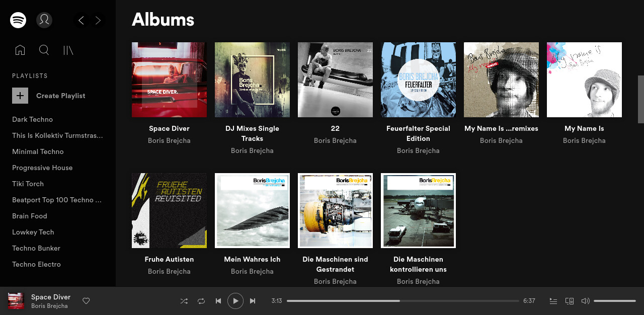Open Die Maschinen sind Gestrandet cover
644x315 pixels.
(335, 210)
